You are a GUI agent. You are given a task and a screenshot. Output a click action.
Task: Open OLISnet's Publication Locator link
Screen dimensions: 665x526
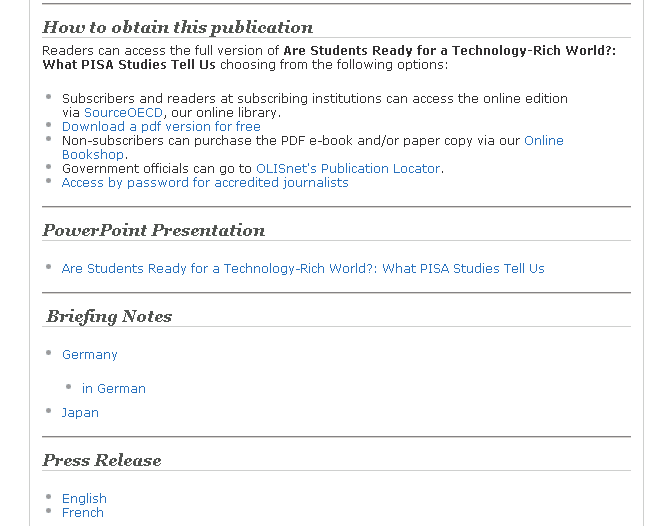[x=348, y=169]
